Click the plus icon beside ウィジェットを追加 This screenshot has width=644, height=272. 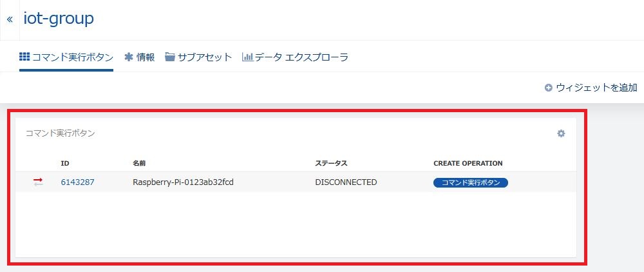548,88
